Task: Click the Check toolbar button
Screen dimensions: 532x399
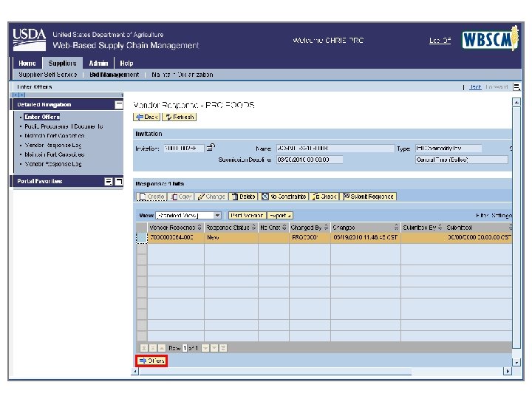Action: point(324,197)
